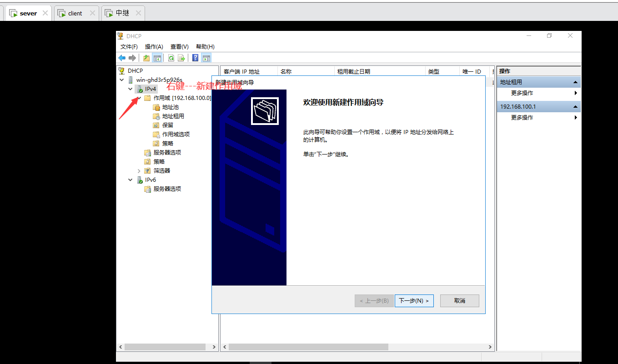This screenshot has width=618, height=364.
Task: Click the VM icon on the sever tab
Action: [13, 13]
